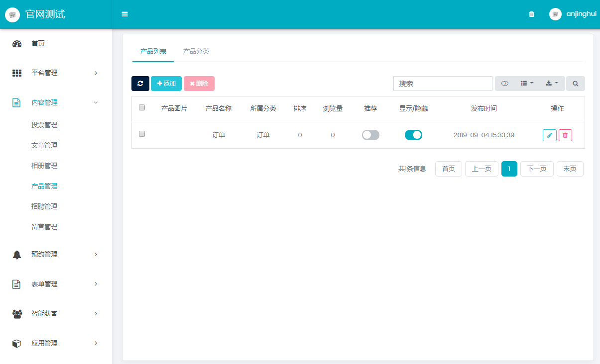Open the columns list dropdown
The width and height of the screenshot is (600, 364).
click(x=526, y=84)
